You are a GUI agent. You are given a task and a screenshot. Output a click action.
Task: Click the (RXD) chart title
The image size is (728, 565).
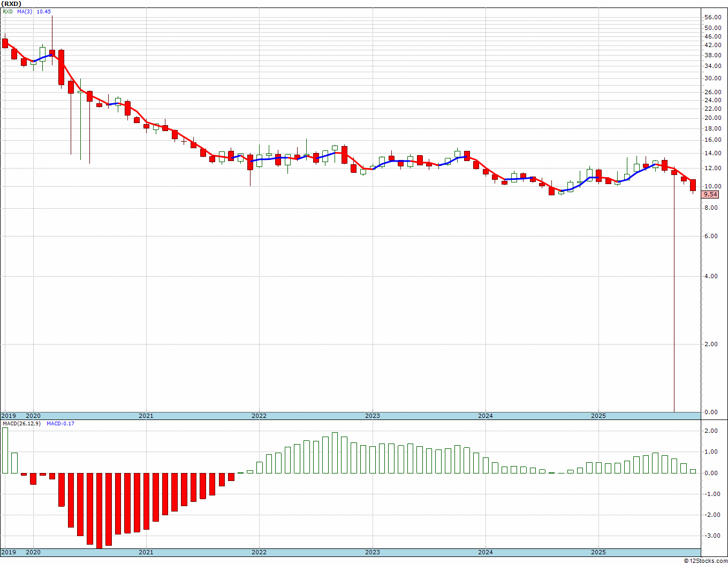point(12,4)
